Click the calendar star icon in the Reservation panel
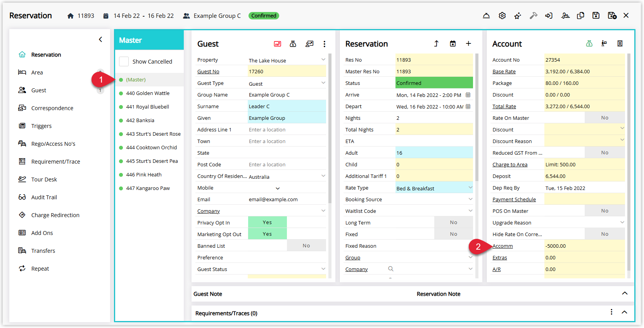644x328 pixels. point(453,44)
